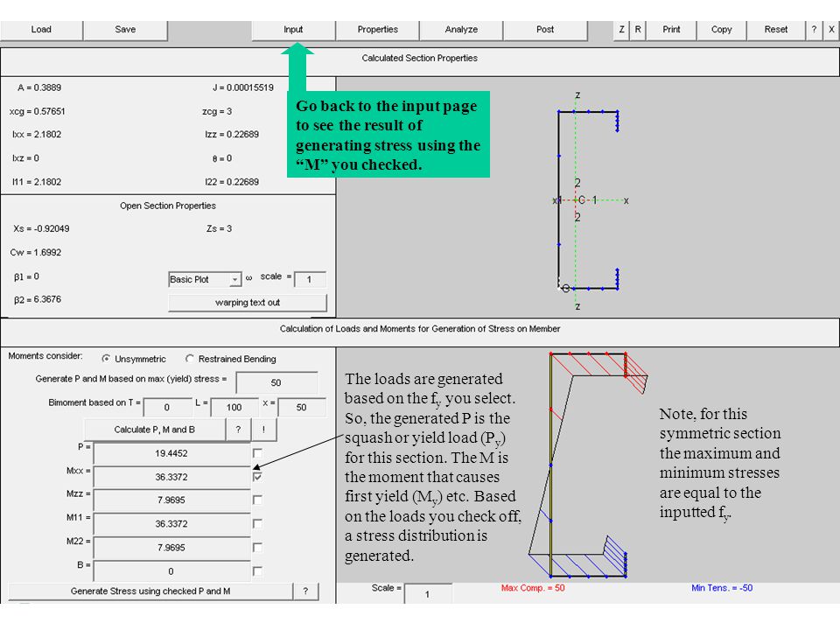Click the x input field next to L
This screenshot has width=840, height=630.
302,408
